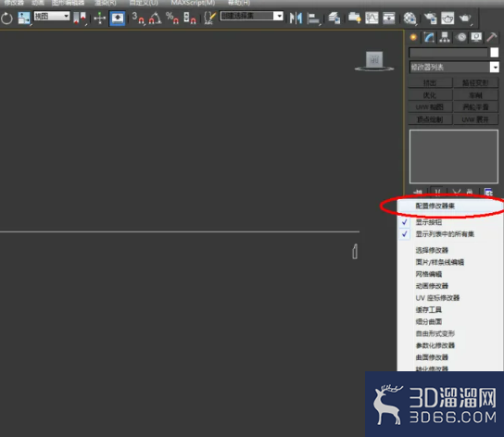Open the 修改器列表 modifier list dropdown
Viewport: 504px width, 437px height.
click(x=454, y=68)
